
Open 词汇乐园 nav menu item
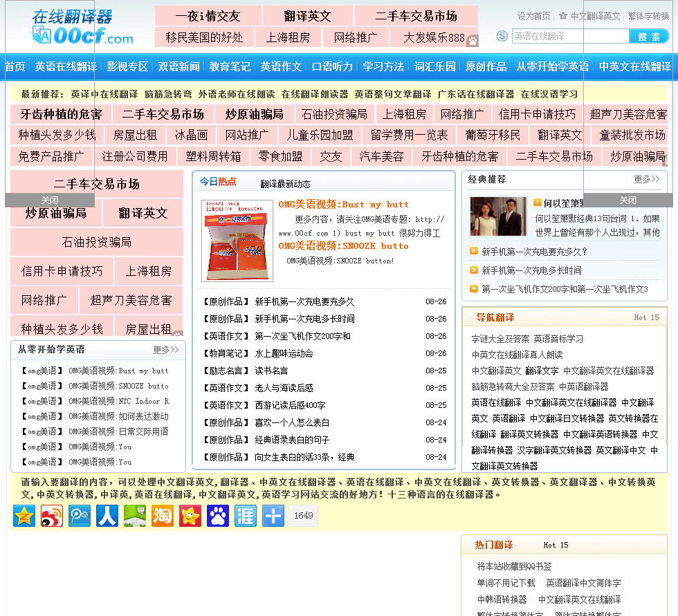coord(435,66)
